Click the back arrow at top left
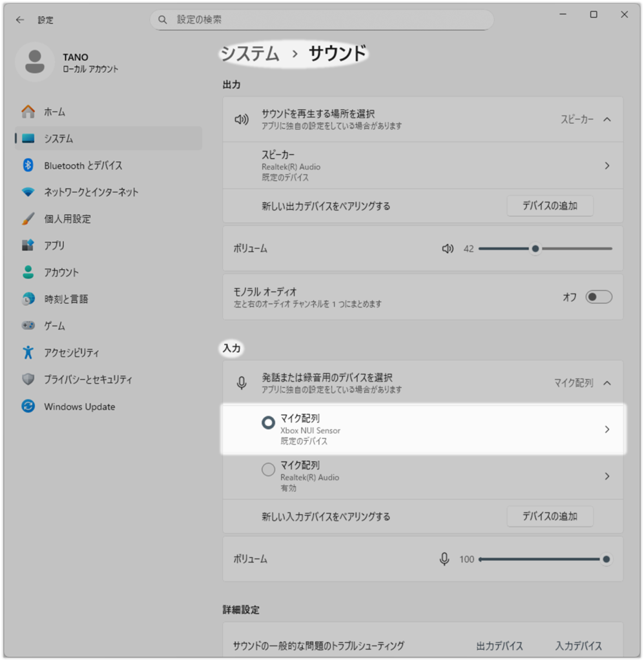644x661 pixels. coord(19,19)
